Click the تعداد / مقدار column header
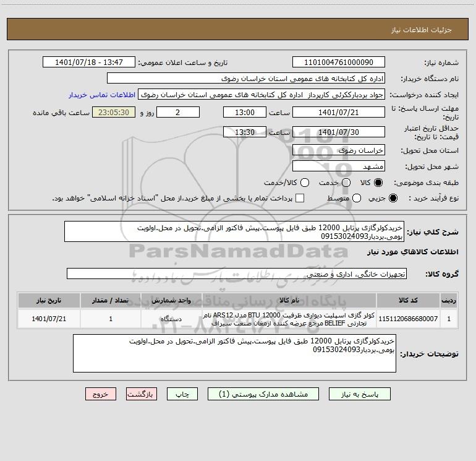This screenshot has height=461, width=476. coord(111,300)
